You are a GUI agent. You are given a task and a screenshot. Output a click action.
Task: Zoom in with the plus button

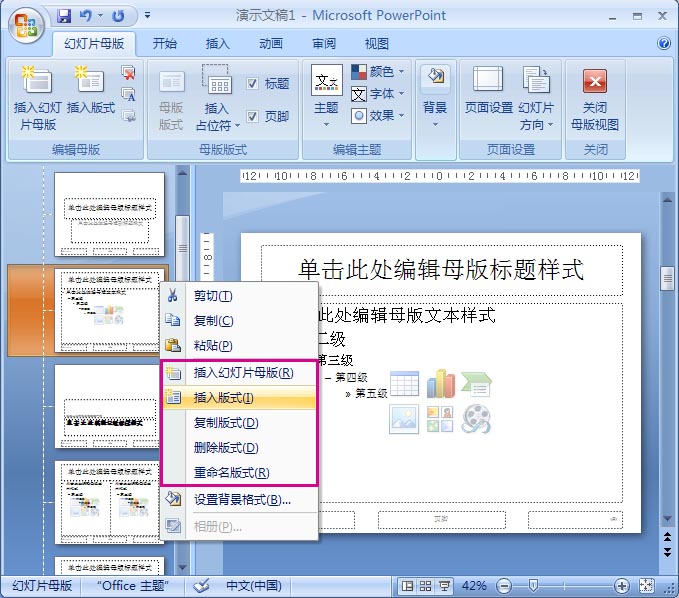point(622,586)
